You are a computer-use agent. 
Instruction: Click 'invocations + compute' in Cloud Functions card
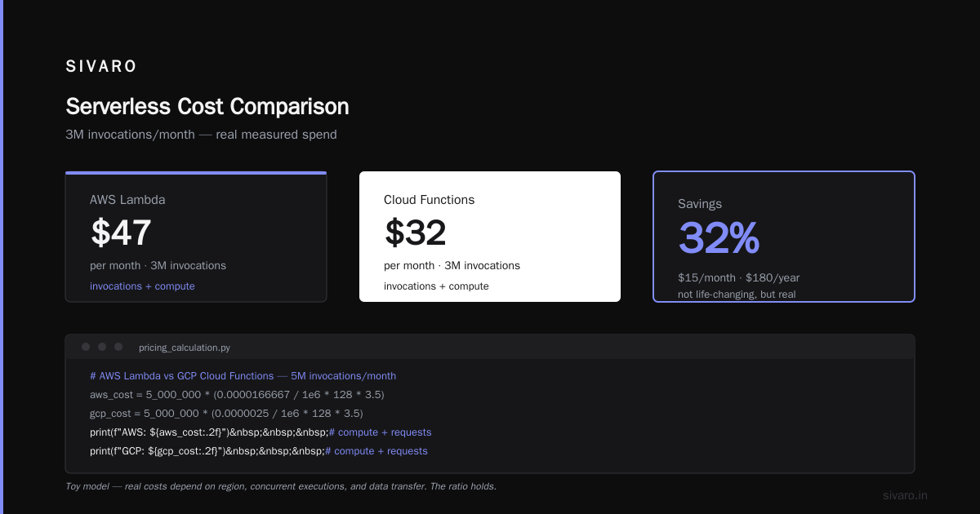pos(436,286)
